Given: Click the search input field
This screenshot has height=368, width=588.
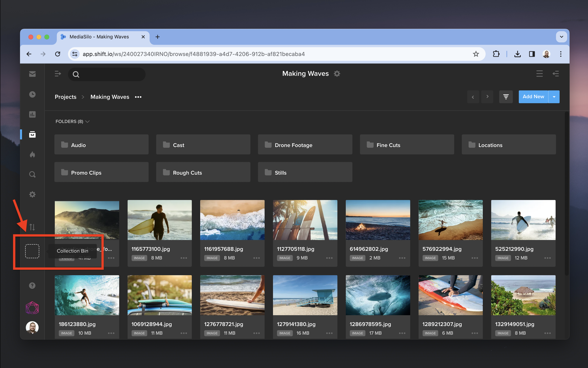Looking at the screenshot, I should (107, 74).
